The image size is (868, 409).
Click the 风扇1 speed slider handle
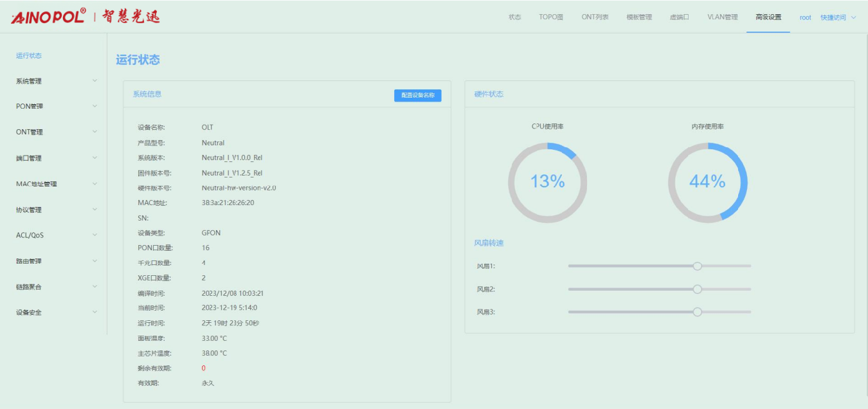tap(697, 266)
